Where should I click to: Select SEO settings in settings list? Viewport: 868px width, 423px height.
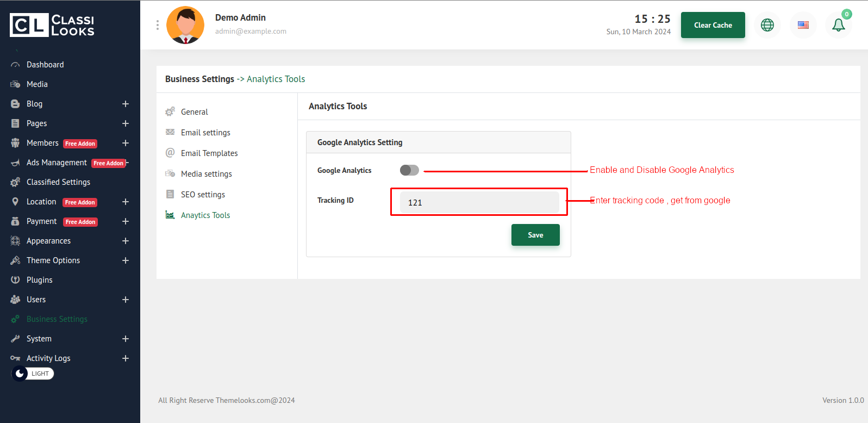point(203,195)
